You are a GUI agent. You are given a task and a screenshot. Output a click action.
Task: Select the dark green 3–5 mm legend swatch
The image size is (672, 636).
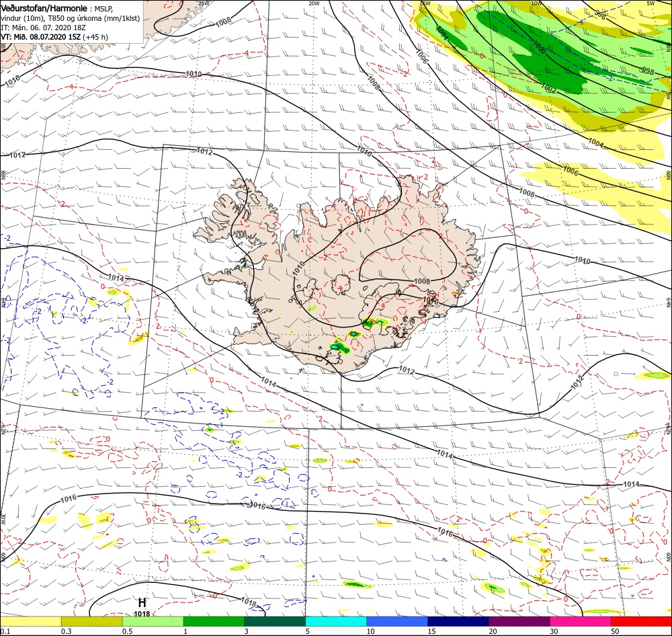coord(275,621)
